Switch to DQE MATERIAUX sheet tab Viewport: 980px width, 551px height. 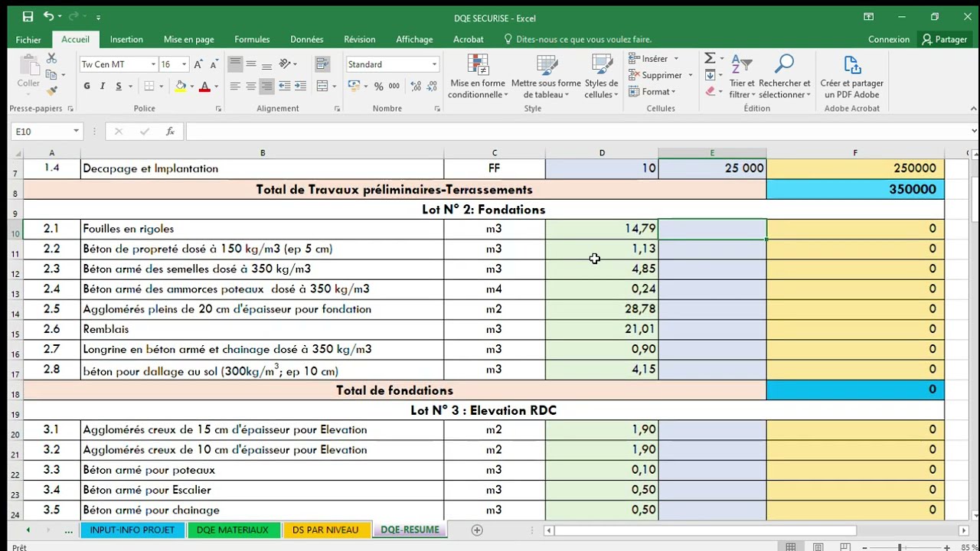(x=233, y=530)
